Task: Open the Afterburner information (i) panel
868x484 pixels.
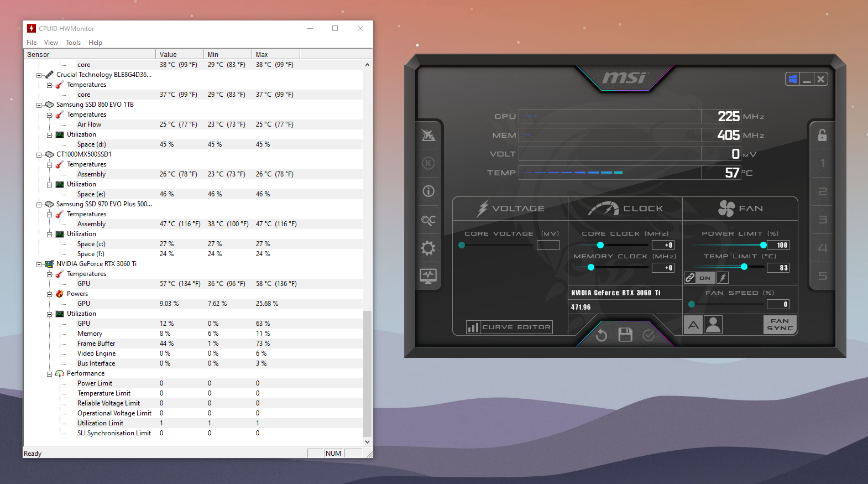Action: point(428,191)
